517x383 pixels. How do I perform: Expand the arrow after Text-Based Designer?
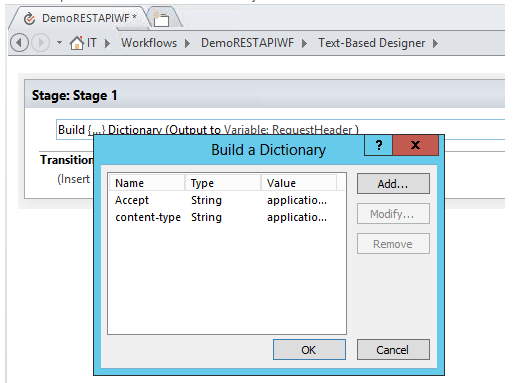tap(435, 43)
